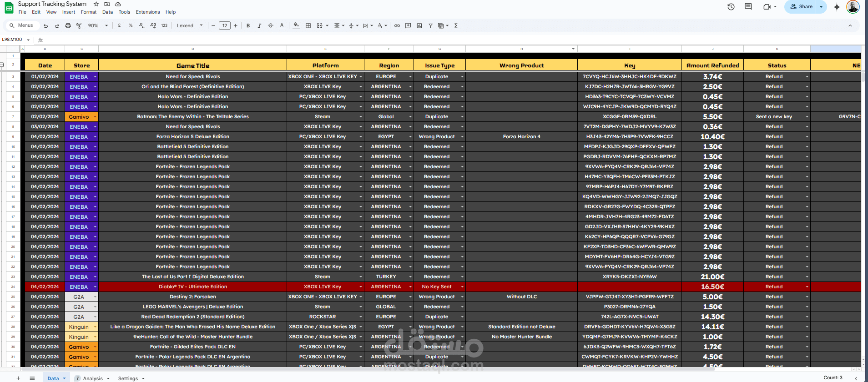Click the font size field showing 12

click(x=225, y=25)
